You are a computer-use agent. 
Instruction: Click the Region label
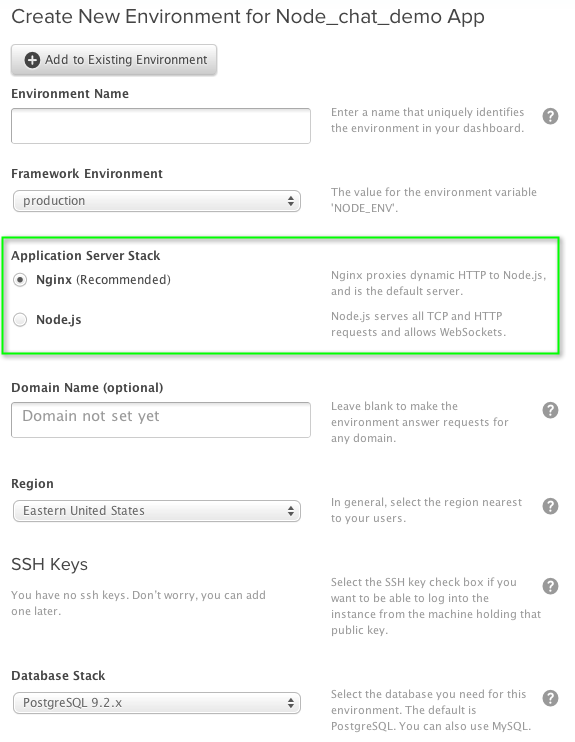click(33, 484)
